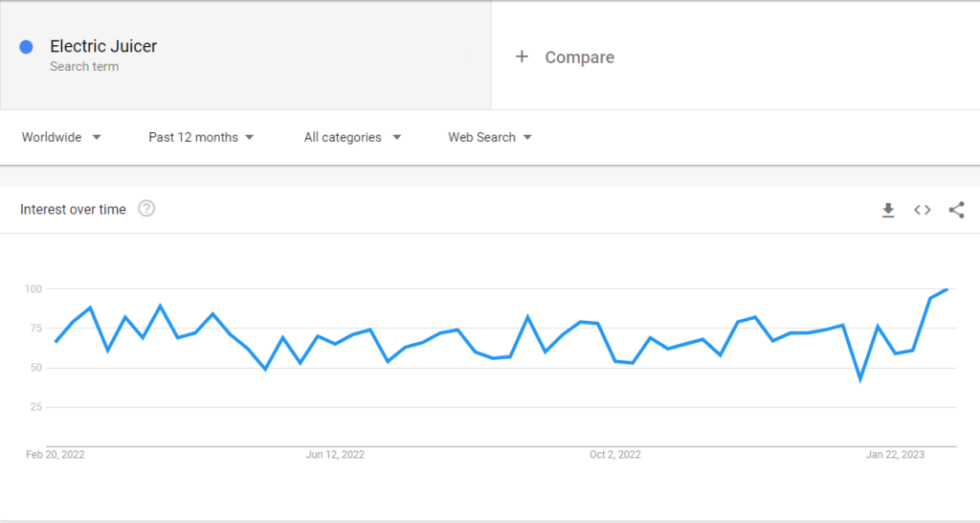Click the Feb 20, 2022 axis label
This screenshot has width=980, height=523.
[x=55, y=455]
